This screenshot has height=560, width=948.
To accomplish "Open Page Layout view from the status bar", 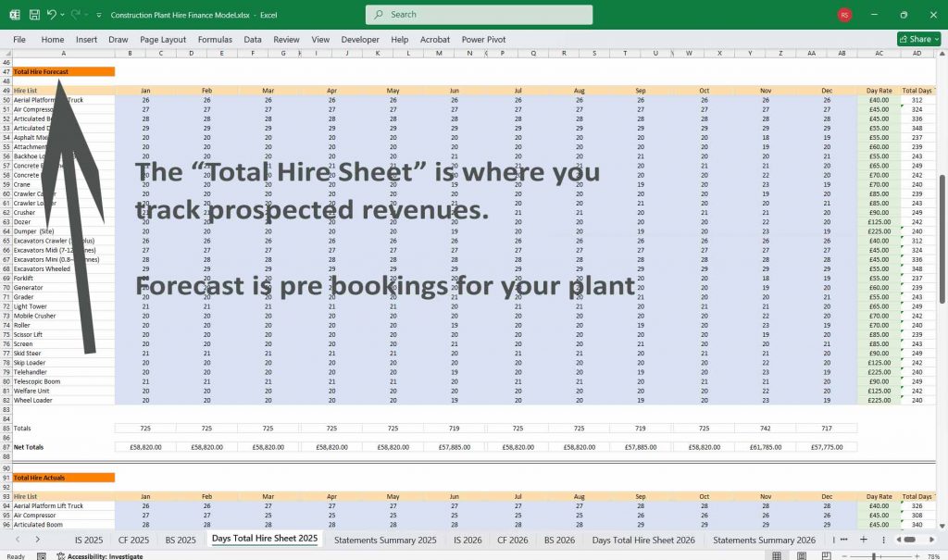I will 802,554.
